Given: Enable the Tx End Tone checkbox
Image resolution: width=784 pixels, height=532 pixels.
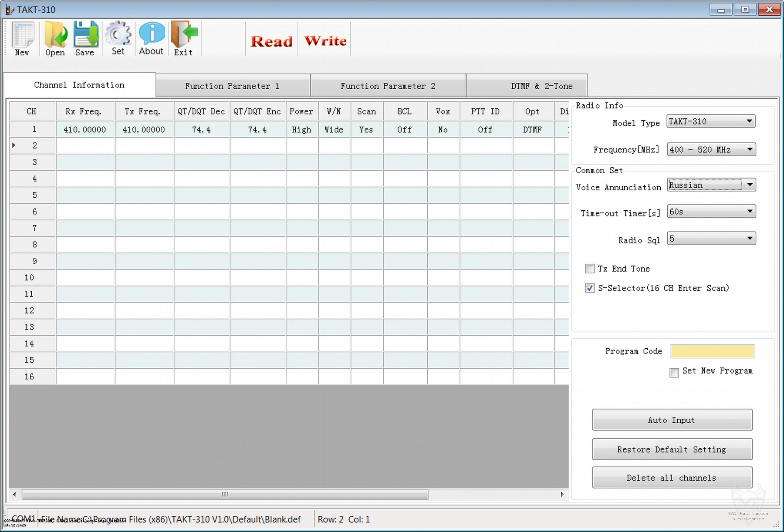Looking at the screenshot, I should [590, 269].
